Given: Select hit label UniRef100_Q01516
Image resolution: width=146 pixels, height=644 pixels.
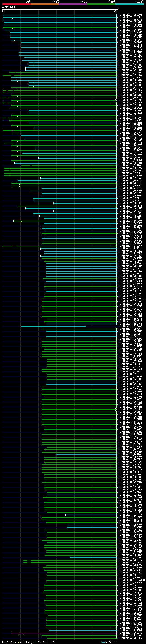Looking at the screenshot, I should (131, 158).
